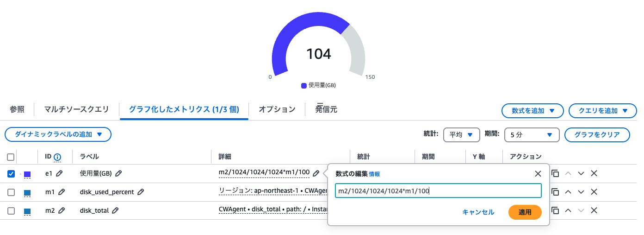The height and width of the screenshot is (235, 644).
Task: Open the ID column info icon
Action: coord(57,157)
